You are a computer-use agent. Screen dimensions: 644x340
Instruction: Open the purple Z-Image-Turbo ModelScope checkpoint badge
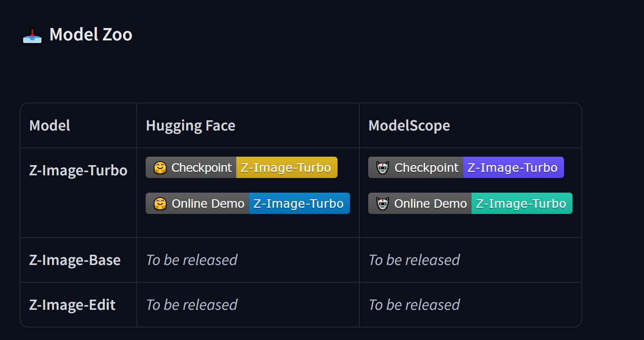[x=513, y=167]
